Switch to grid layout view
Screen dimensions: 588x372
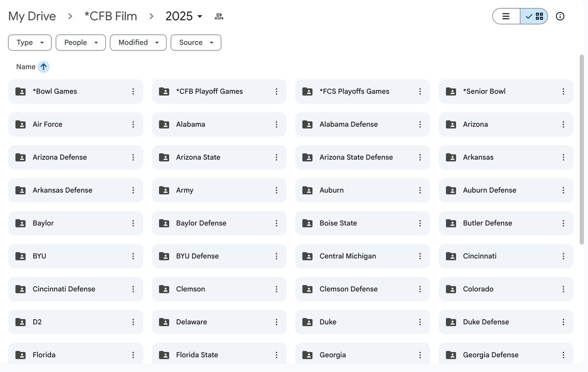(x=534, y=16)
